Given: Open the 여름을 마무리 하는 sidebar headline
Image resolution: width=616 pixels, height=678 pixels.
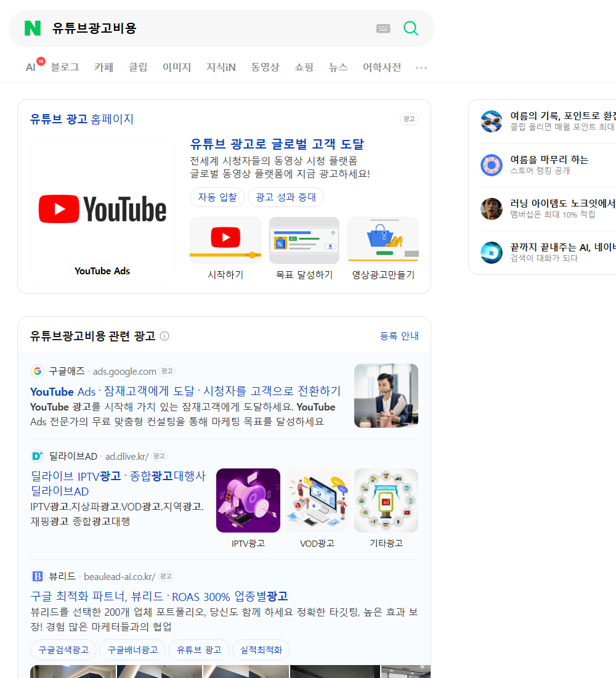Looking at the screenshot, I should tap(549, 160).
